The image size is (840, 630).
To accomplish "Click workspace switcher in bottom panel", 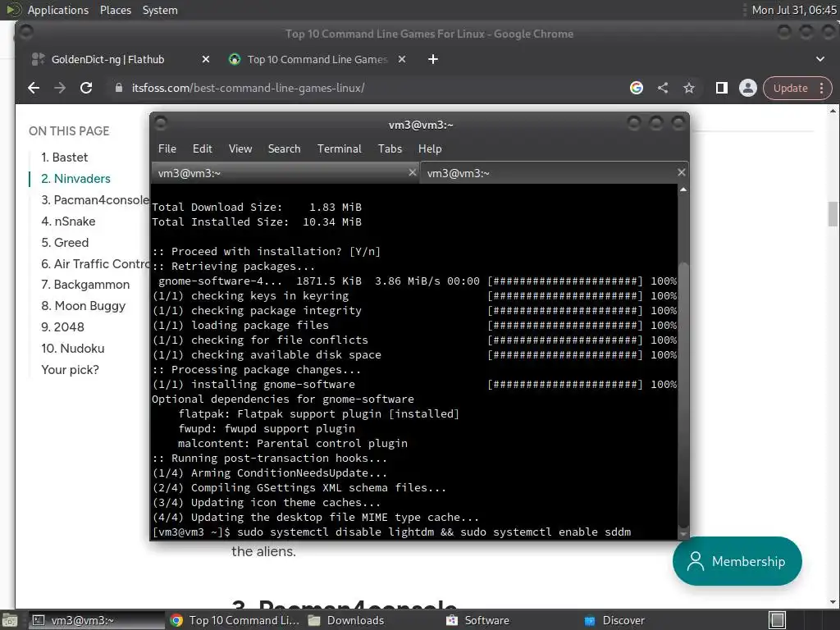I will (x=778, y=620).
